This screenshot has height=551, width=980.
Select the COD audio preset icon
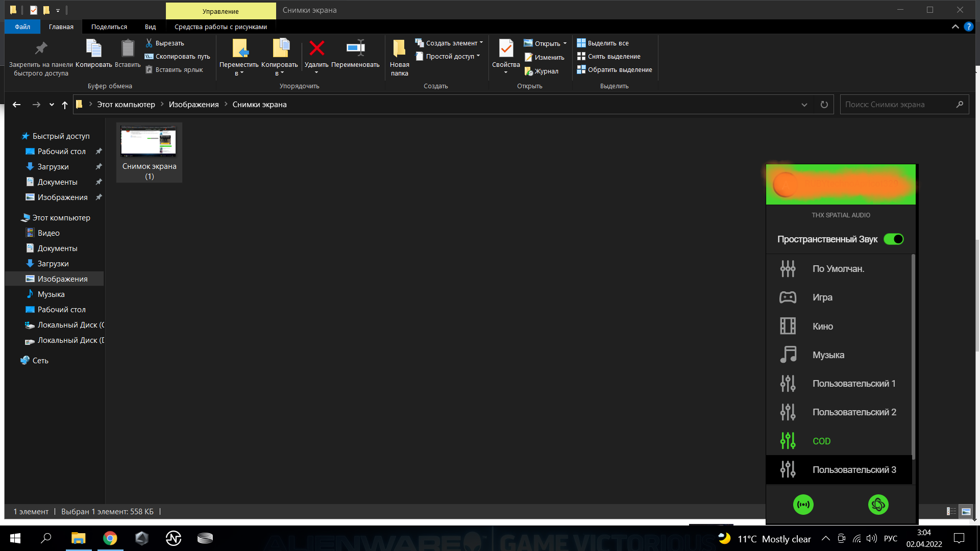[x=787, y=441]
